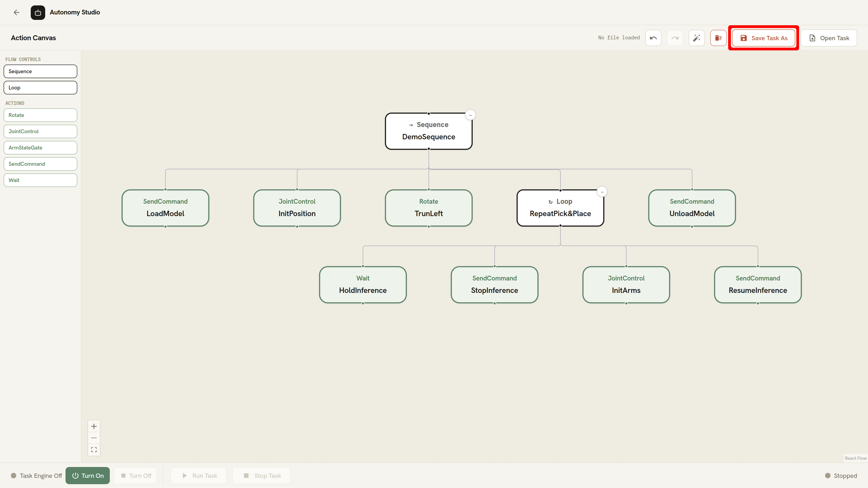Click the Action Canvas heading
868x488 pixels.
(33, 38)
